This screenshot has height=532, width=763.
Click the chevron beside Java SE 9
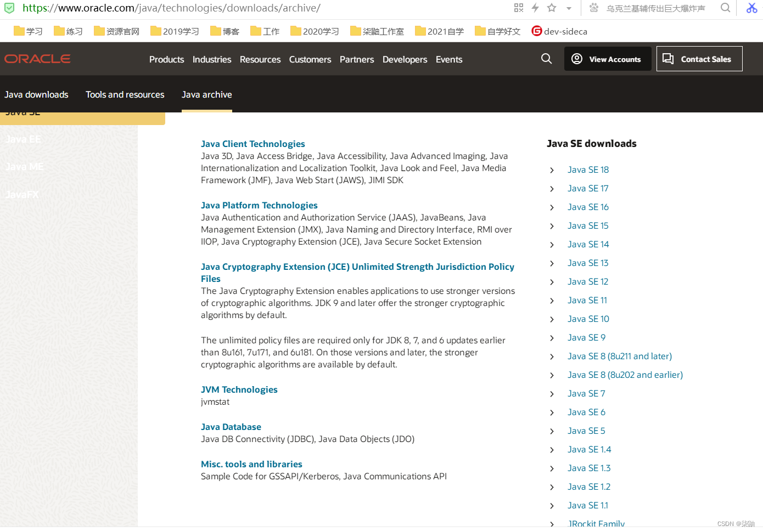coord(552,338)
